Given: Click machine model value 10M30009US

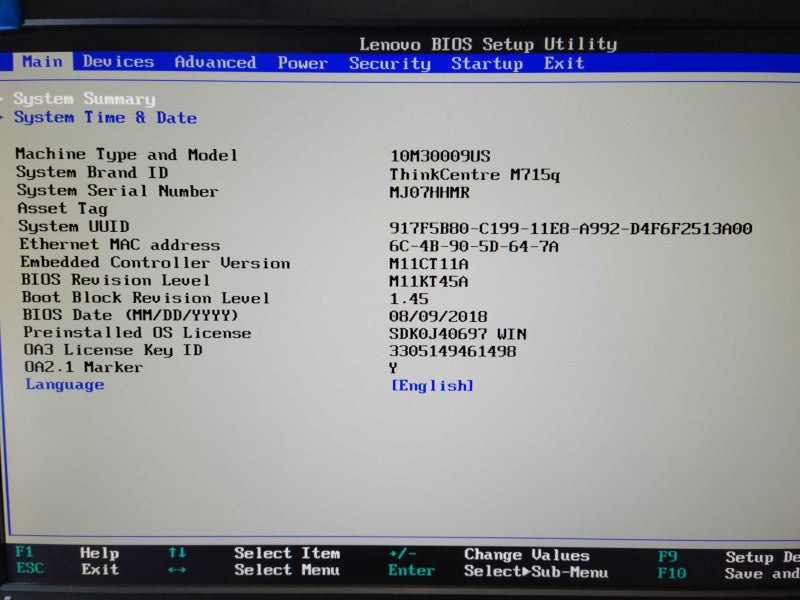Looking at the screenshot, I should coord(440,156).
